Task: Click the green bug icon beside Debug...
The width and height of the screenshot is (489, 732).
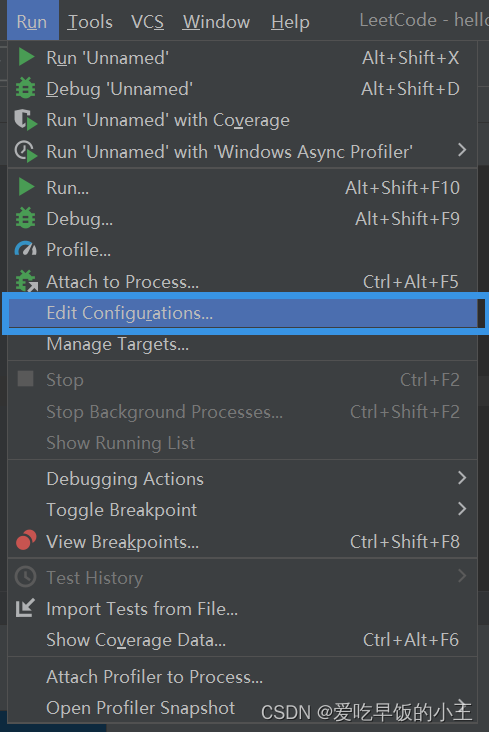Action: pos(26,218)
